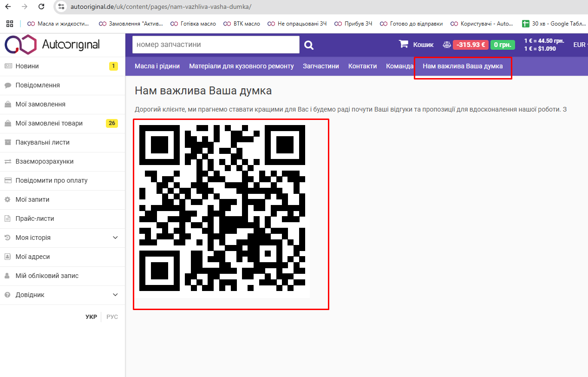Open site information icon in address bar
588x377 pixels.
pyautogui.click(x=61, y=7)
